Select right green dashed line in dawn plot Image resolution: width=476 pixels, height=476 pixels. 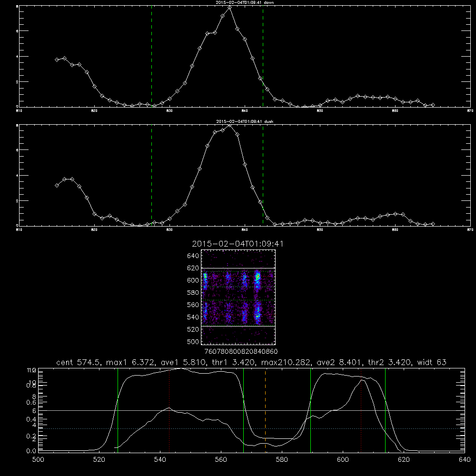(x=263, y=56)
